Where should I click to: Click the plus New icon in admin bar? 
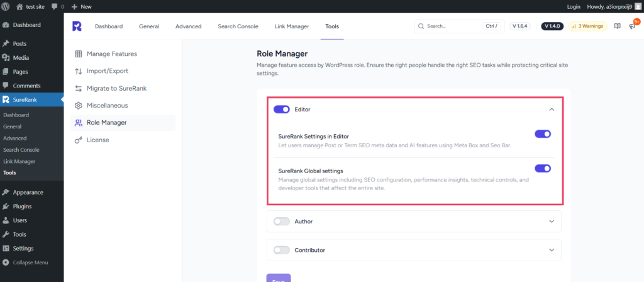[74, 6]
